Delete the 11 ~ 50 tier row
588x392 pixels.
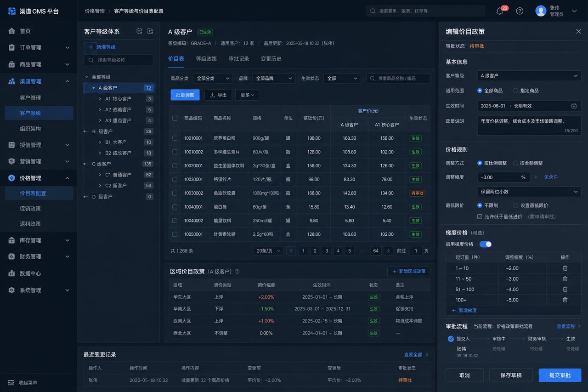point(565,278)
